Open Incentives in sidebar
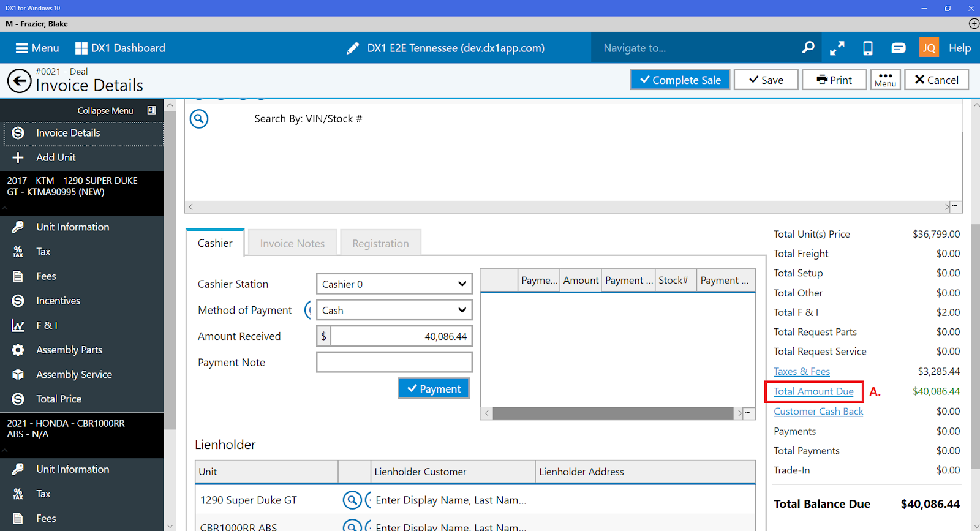The image size is (980, 531). (x=82, y=301)
